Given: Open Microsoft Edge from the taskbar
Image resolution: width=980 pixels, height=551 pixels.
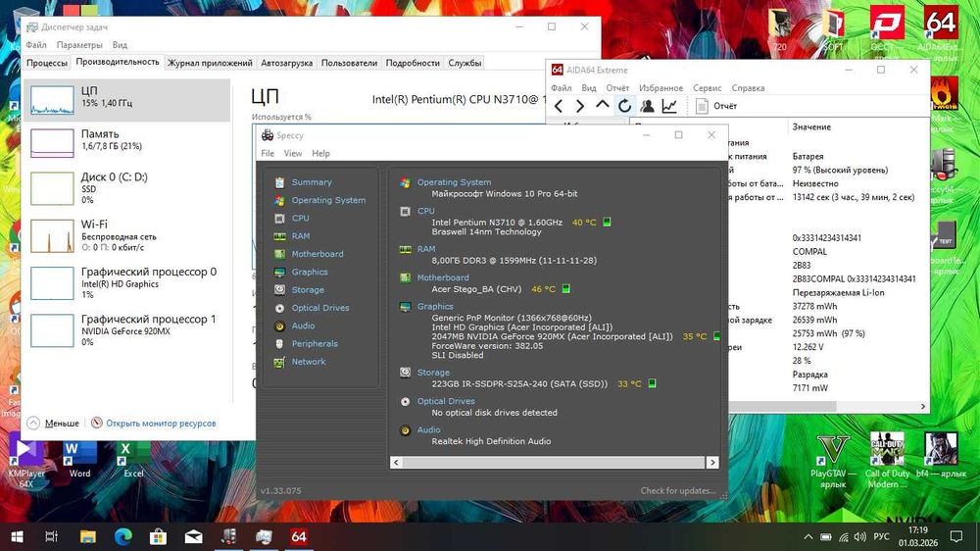Looking at the screenshot, I should click(x=123, y=536).
